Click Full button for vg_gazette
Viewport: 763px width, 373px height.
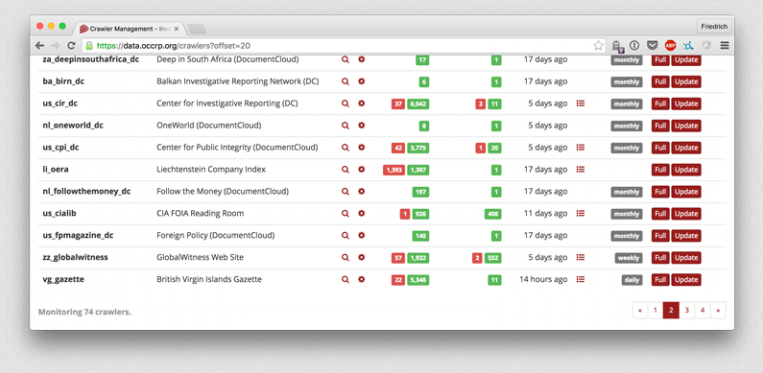pyautogui.click(x=660, y=280)
